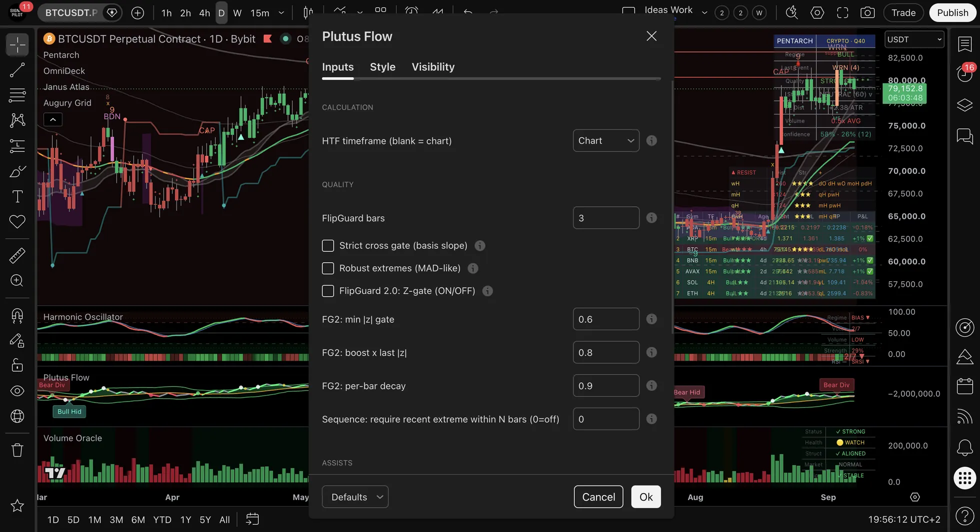Select the W weekly timeframe
Screen dimensions: 980x532
click(x=237, y=13)
